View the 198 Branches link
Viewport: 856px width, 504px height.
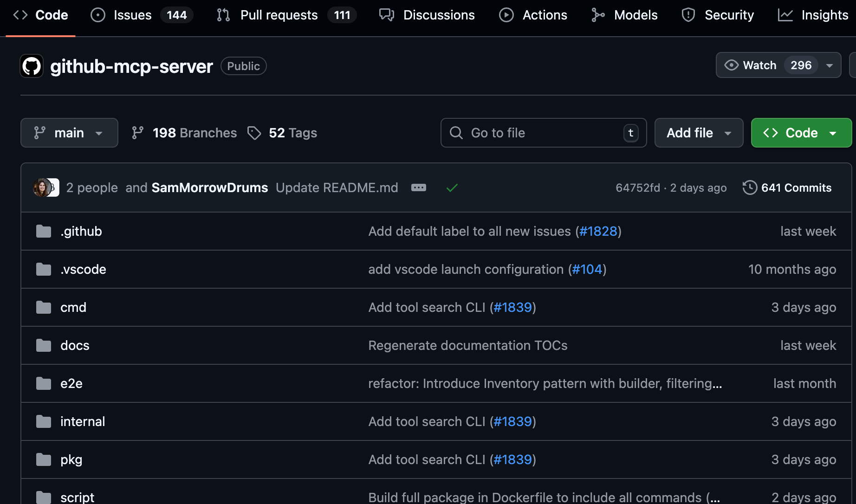coord(184,133)
